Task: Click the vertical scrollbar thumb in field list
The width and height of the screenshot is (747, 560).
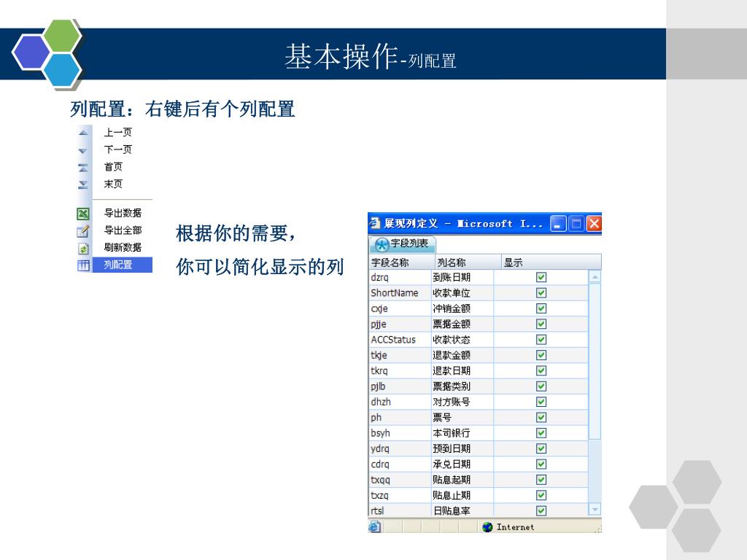Action: click(x=595, y=362)
